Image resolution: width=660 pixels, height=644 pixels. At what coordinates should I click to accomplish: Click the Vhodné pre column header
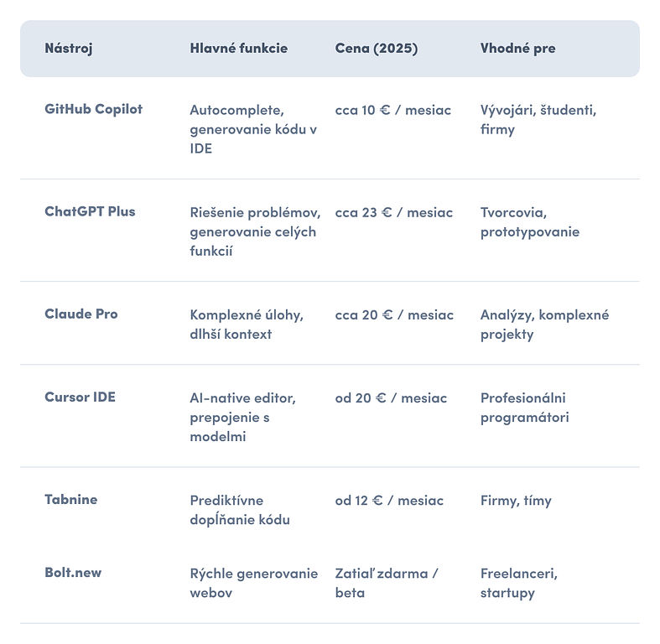(517, 48)
